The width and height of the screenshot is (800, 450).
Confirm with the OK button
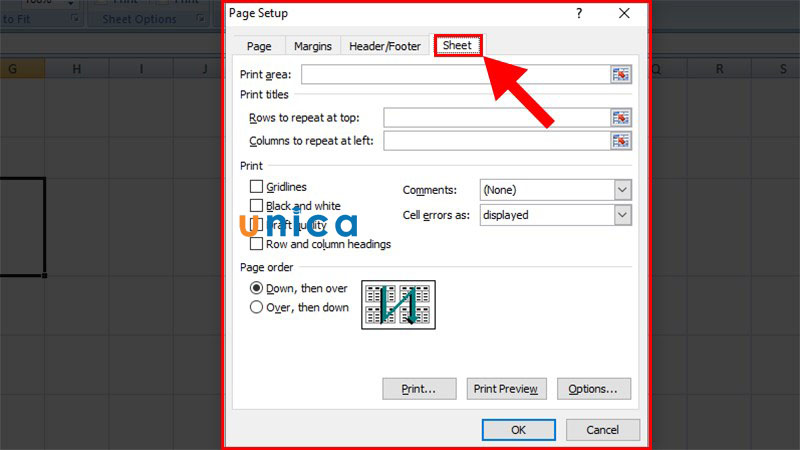518,430
